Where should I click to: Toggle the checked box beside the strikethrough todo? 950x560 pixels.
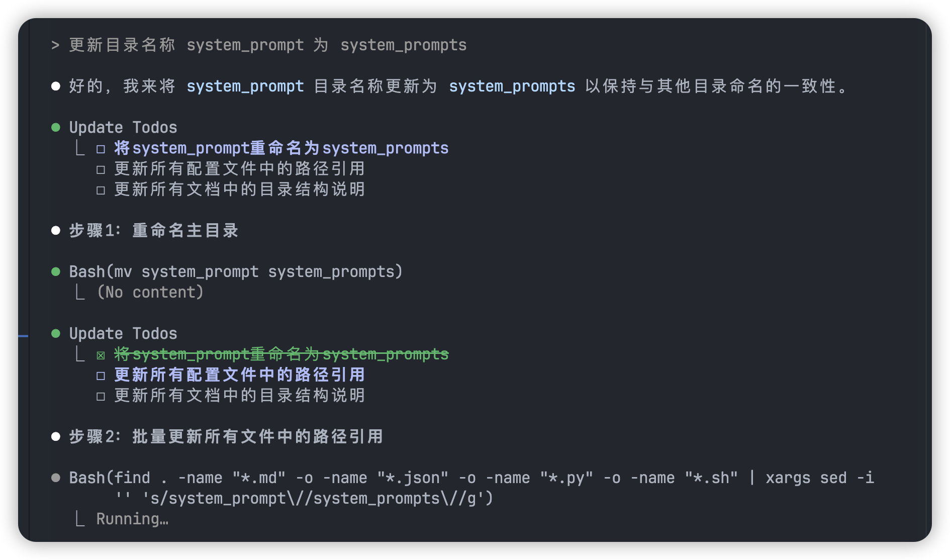point(101,355)
